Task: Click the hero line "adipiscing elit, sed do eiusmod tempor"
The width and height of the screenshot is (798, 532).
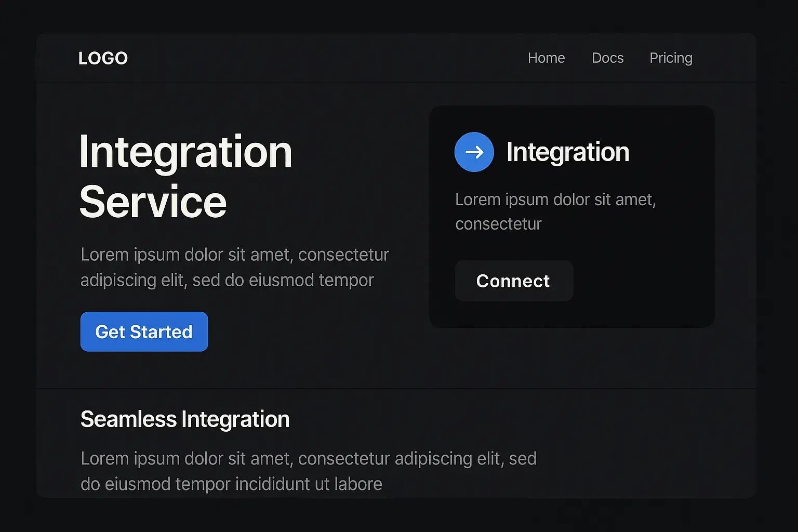Action: click(227, 280)
